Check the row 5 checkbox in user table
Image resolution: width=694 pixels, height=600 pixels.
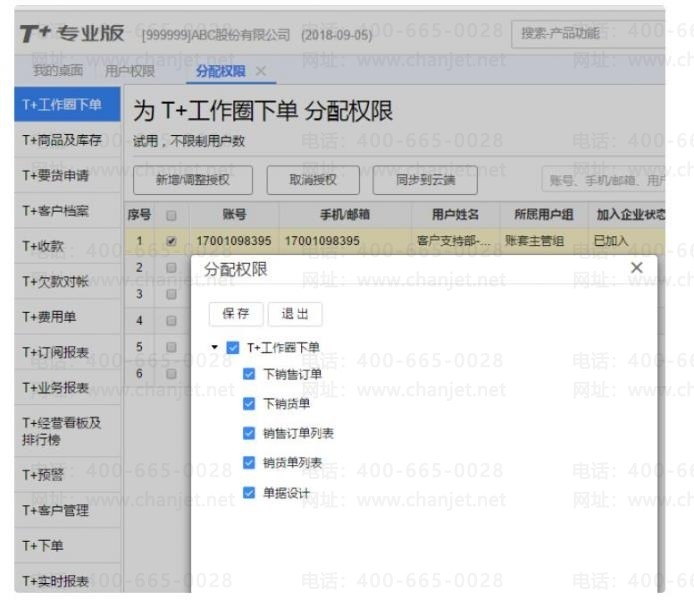(x=171, y=347)
